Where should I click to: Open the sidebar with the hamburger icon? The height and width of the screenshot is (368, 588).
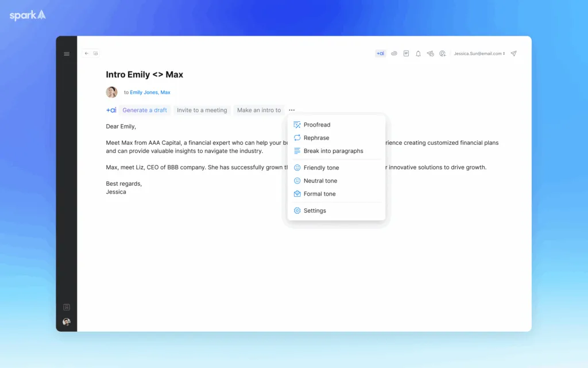pyautogui.click(x=67, y=53)
